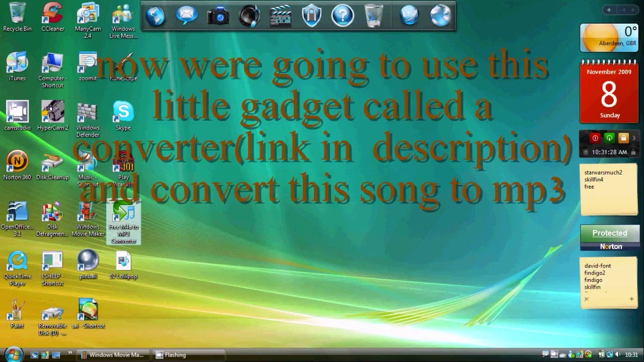
Task: Click the Norton Protected gadget
Action: [x=609, y=238]
